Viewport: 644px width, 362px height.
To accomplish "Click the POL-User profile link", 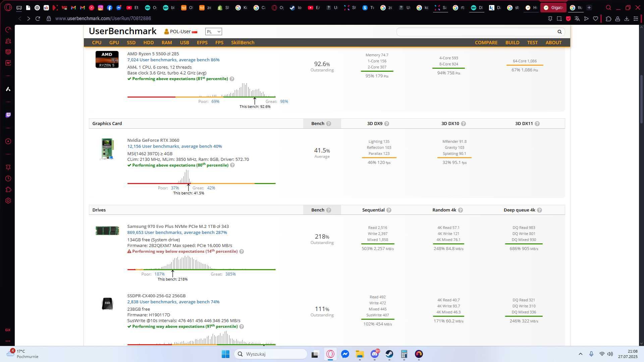I will 180,32.
